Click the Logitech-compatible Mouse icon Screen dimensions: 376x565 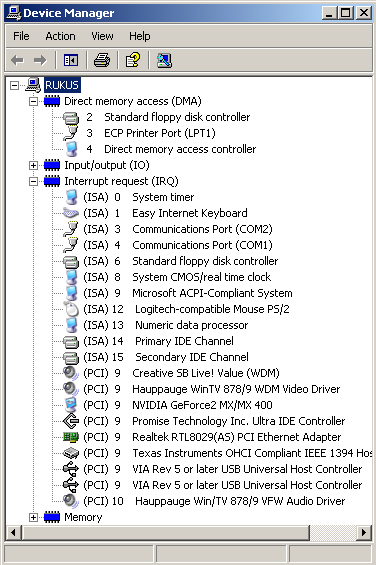coord(72,309)
